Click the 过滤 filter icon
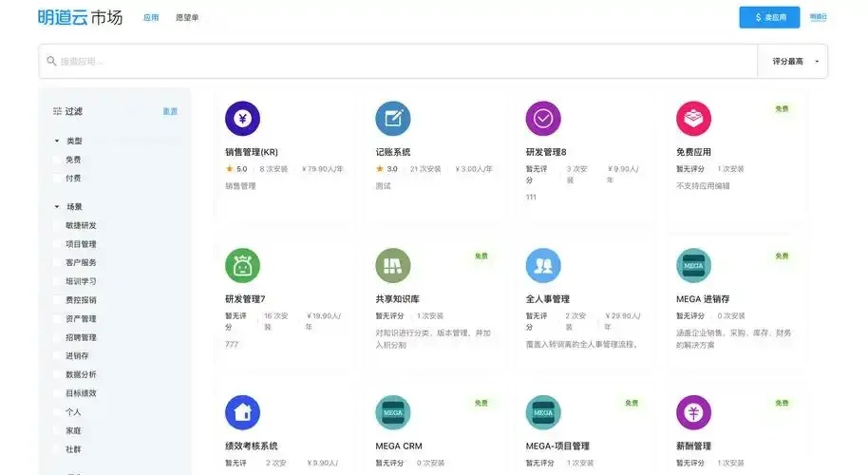Image resolution: width=868 pixels, height=475 pixels. coord(57,111)
